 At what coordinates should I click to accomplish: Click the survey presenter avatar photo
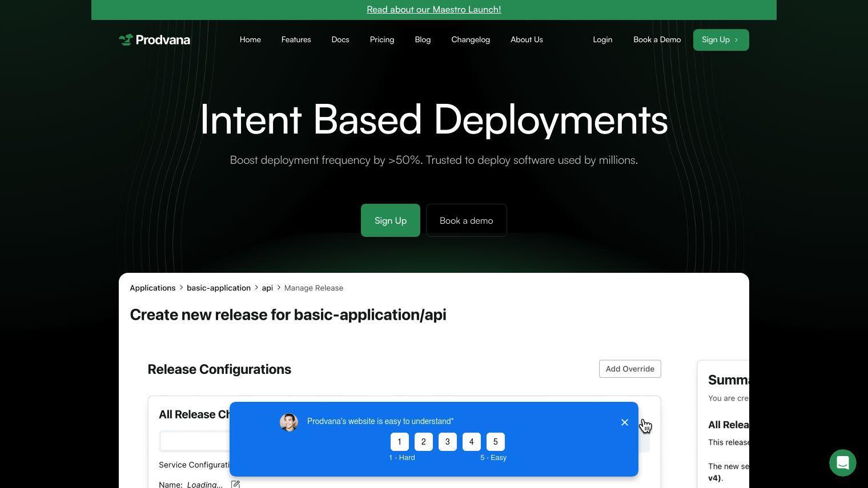[289, 422]
